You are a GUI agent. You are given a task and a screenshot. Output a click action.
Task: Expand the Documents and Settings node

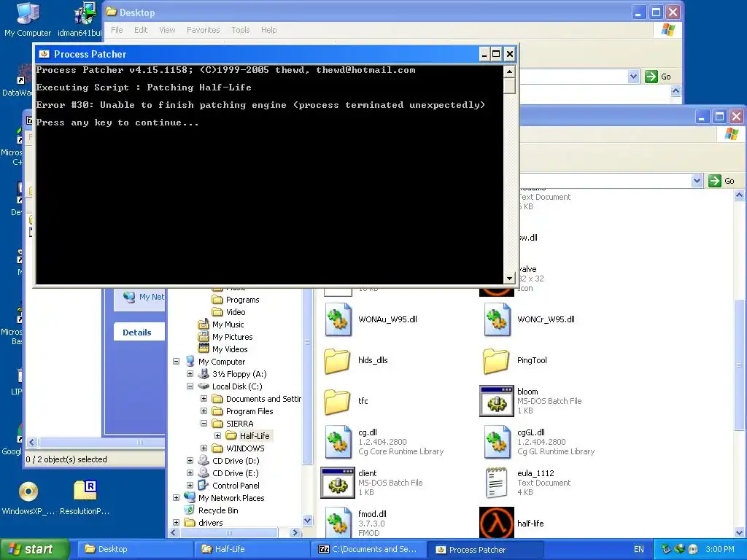tap(204, 399)
